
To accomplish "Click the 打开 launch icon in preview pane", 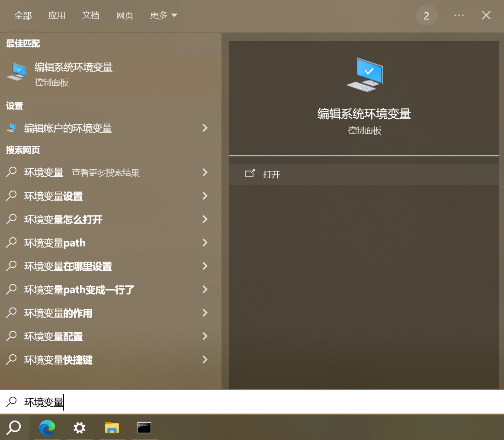I will click(250, 173).
